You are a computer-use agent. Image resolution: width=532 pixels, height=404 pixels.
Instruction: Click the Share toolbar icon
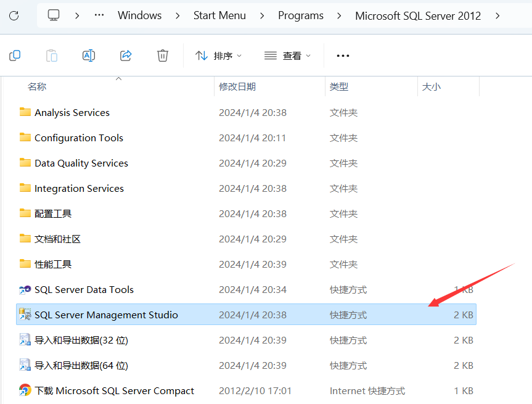(x=126, y=56)
